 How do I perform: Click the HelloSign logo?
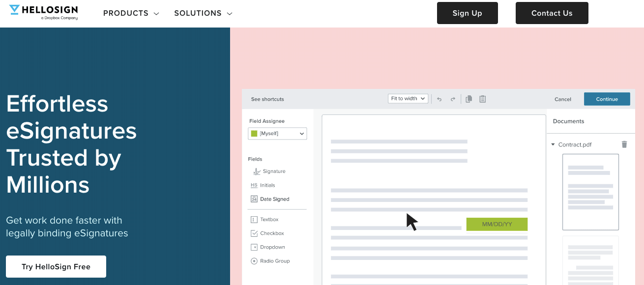pyautogui.click(x=43, y=13)
